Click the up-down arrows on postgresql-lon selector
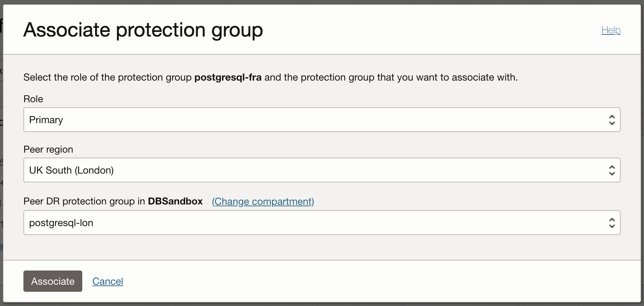This screenshot has height=306, width=644. click(612, 223)
